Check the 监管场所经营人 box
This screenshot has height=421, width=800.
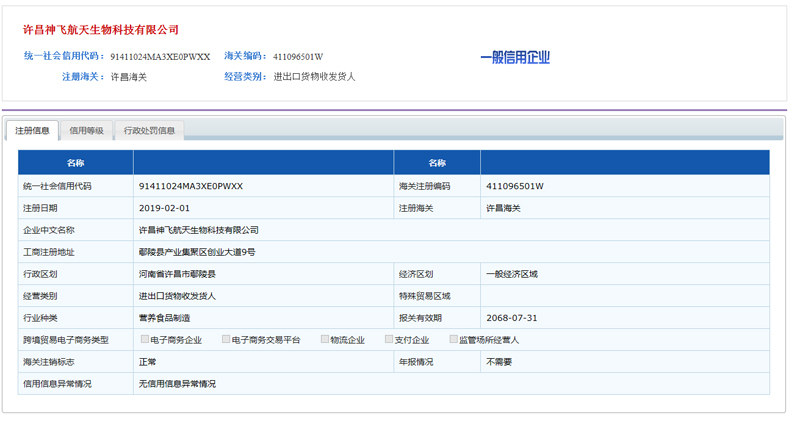click(453, 339)
